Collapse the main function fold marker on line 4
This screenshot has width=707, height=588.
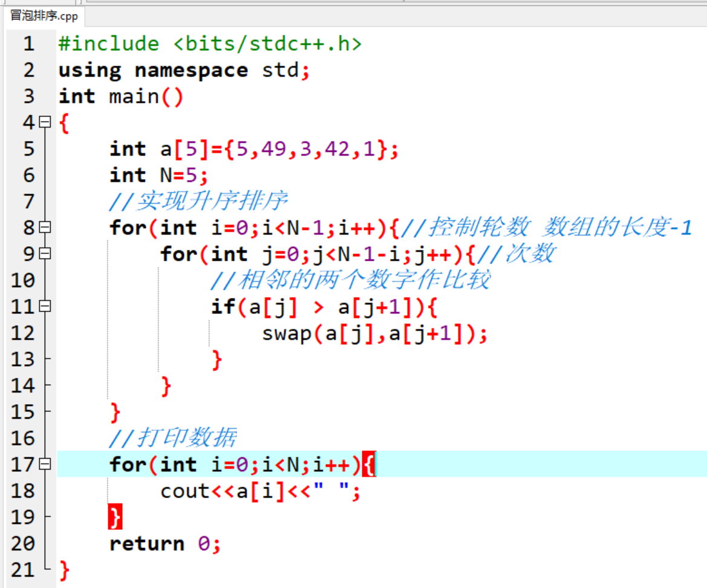point(45,123)
